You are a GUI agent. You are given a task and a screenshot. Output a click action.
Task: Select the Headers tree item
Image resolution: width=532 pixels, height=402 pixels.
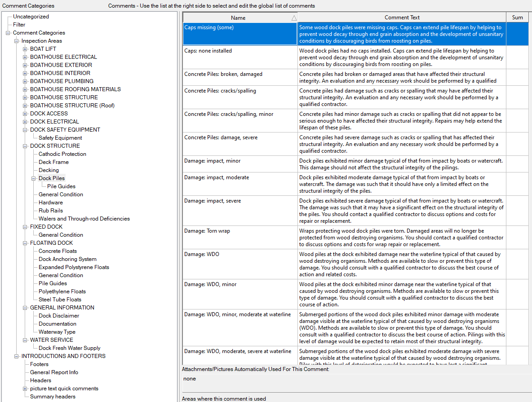click(40, 380)
